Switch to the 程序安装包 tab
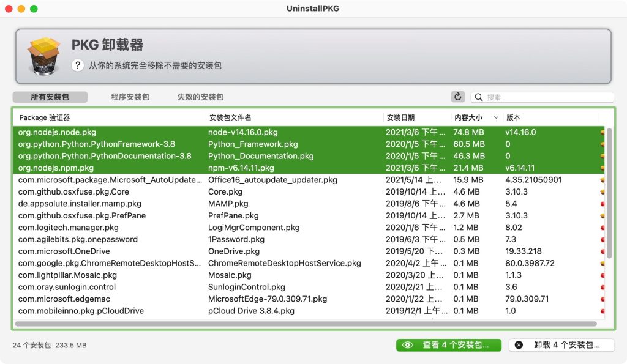Screen dimensions: 627x364 (x=130, y=97)
